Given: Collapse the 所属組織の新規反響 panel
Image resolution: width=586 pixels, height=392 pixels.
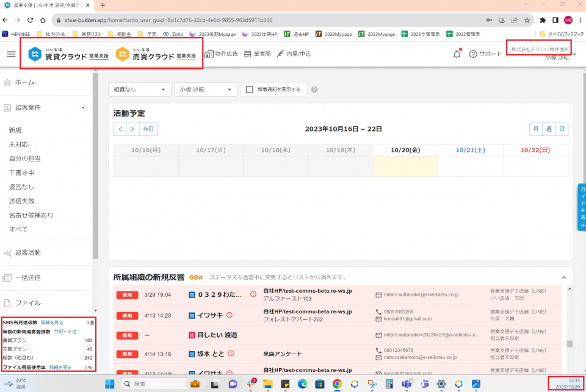Looking at the screenshot, I should tap(563, 277).
